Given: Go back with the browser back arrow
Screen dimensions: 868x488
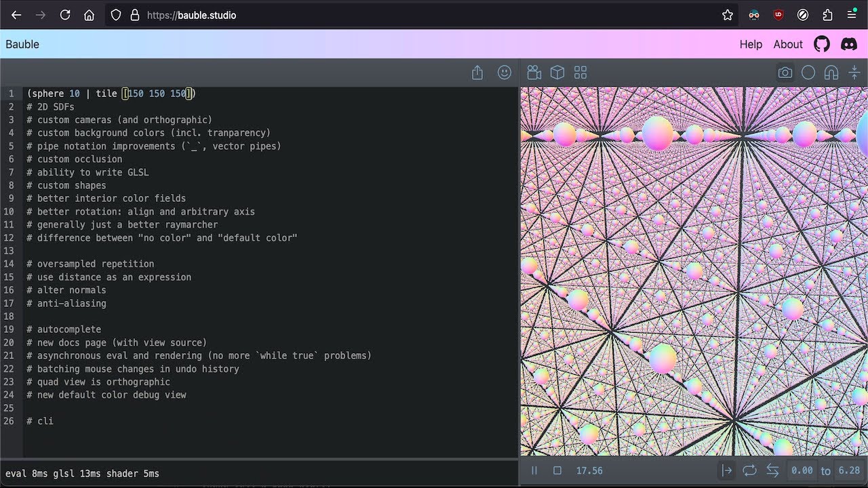Looking at the screenshot, I should pos(16,15).
